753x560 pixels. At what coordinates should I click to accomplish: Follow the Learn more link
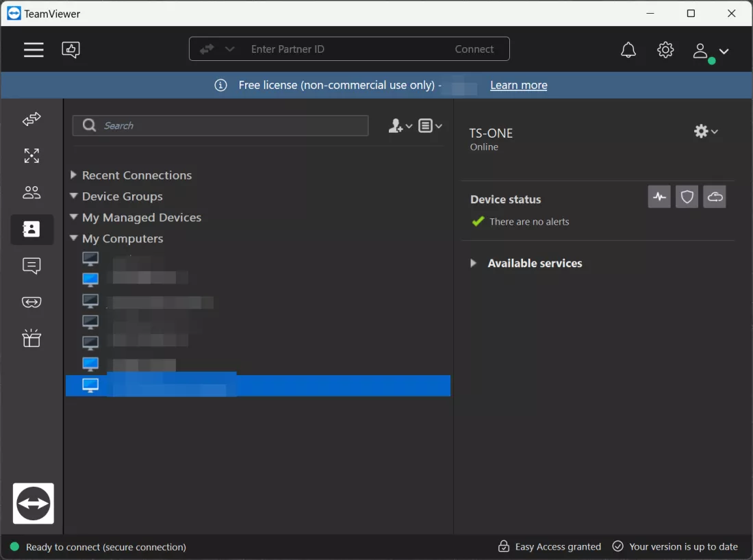518,86
